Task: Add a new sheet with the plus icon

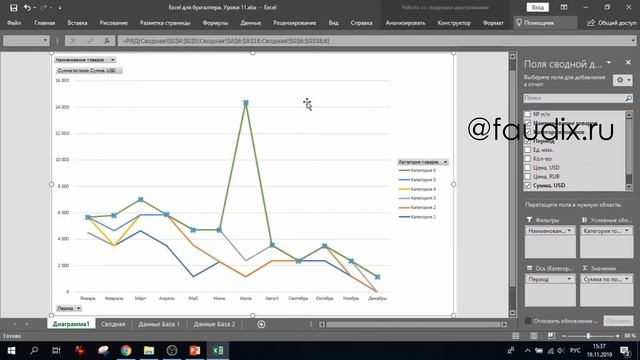Action: pos(261,324)
